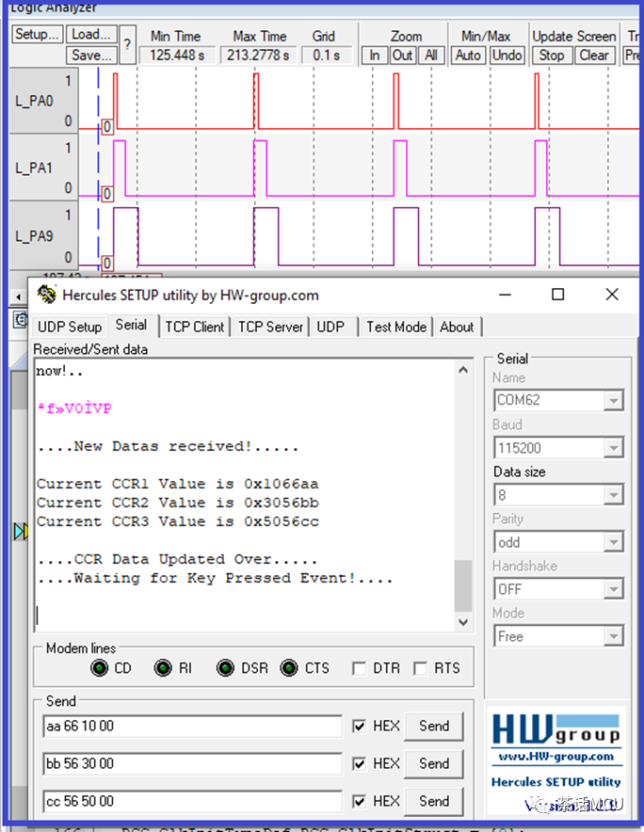
Task: Open help with the ? button
Action: tap(127, 44)
